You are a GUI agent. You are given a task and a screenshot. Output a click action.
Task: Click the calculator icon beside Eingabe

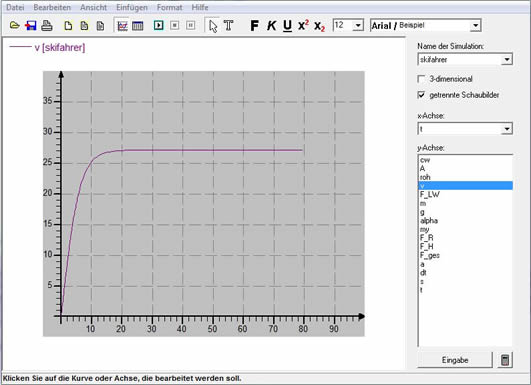point(505,360)
